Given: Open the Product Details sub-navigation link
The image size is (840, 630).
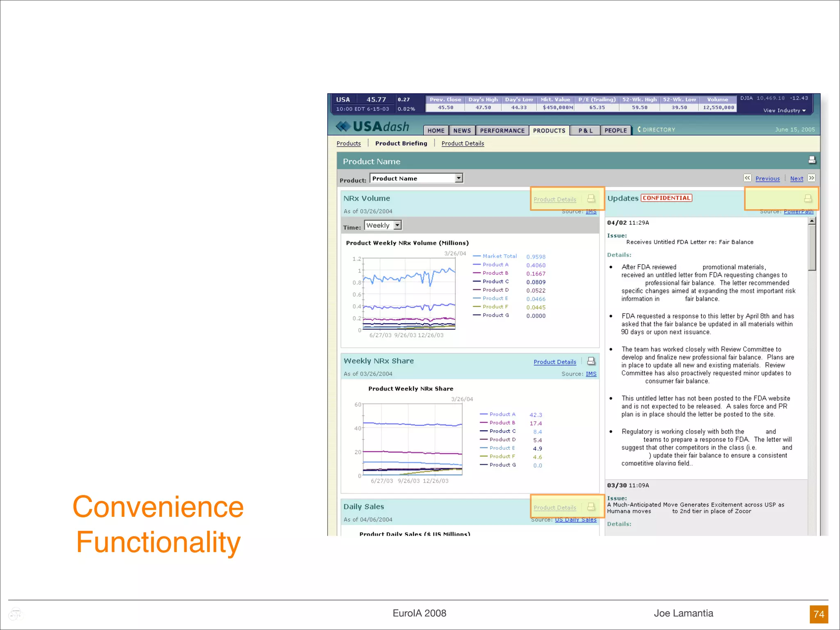Looking at the screenshot, I should point(463,143).
